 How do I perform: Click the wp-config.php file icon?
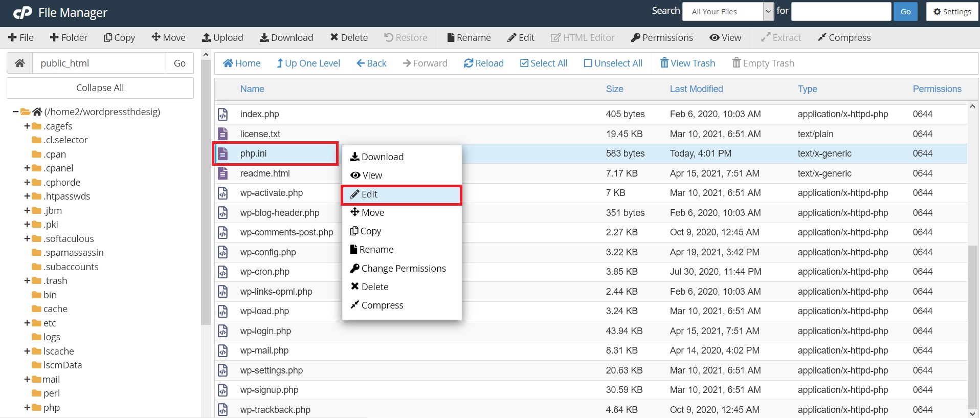click(x=223, y=252)
